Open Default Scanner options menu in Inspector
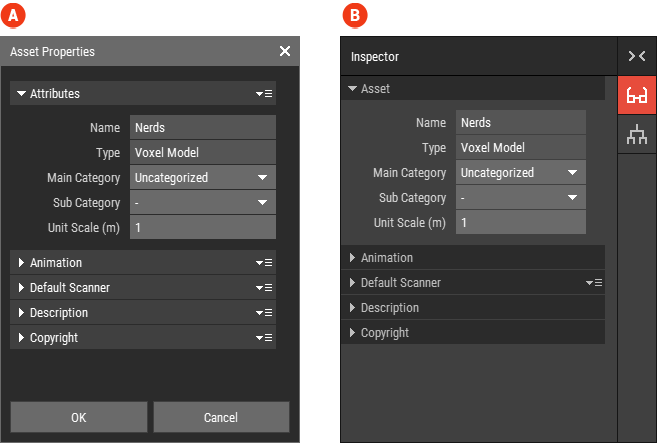The image size is (657, 443). tap(595, 283)
